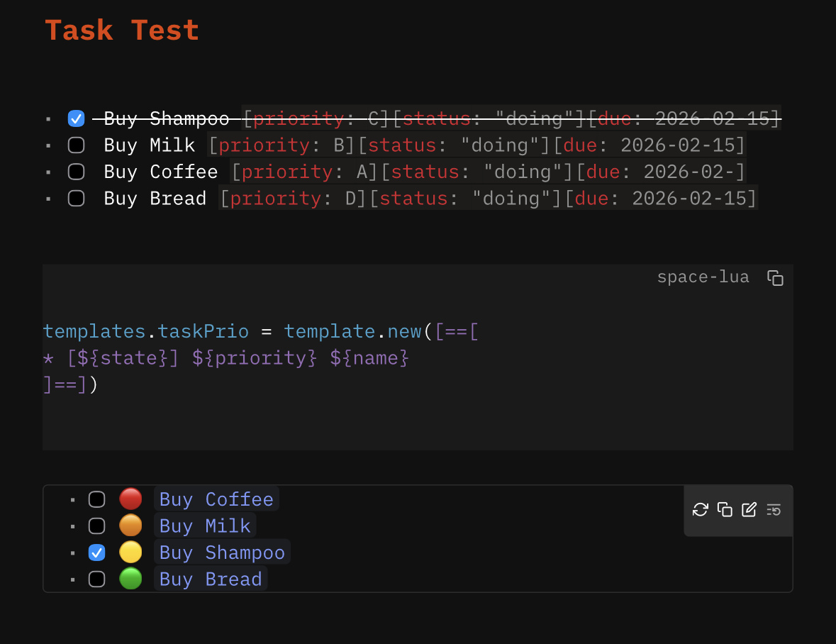Uncheck Buy Shampoo in the query results
Screen dimensions: 836x644
click(96, 553)
